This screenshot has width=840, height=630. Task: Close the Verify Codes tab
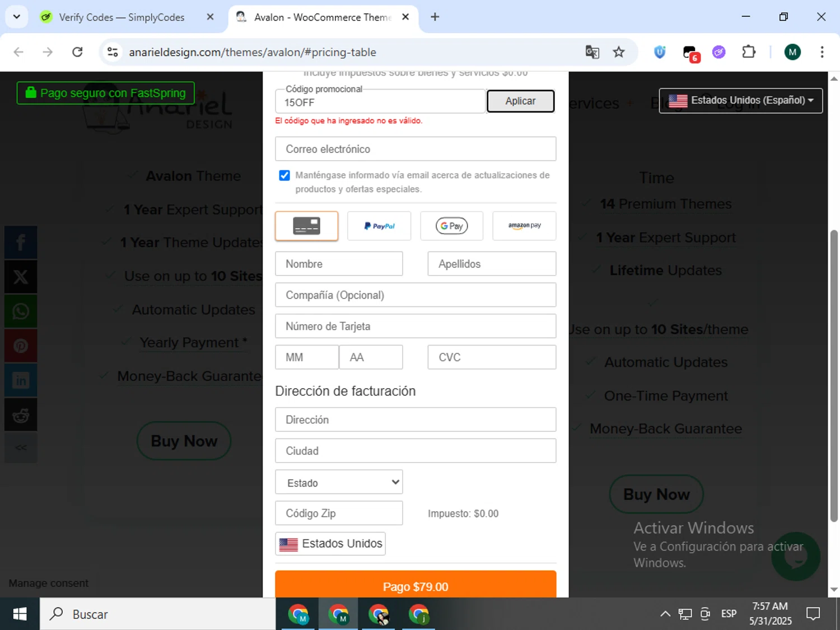(x=210, y=17)
